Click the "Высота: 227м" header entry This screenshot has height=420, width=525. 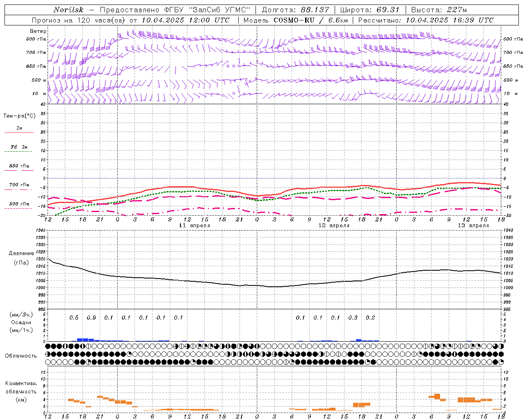click(439, 10)
